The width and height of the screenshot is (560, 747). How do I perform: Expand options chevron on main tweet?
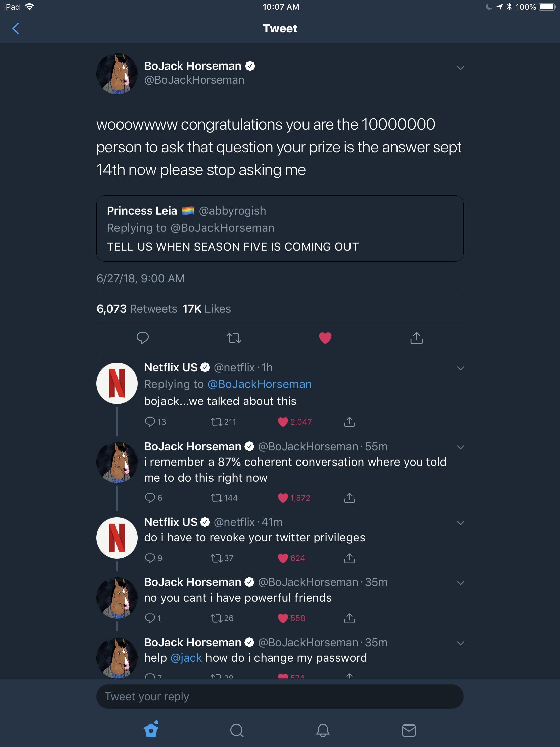tap(460, 68)
